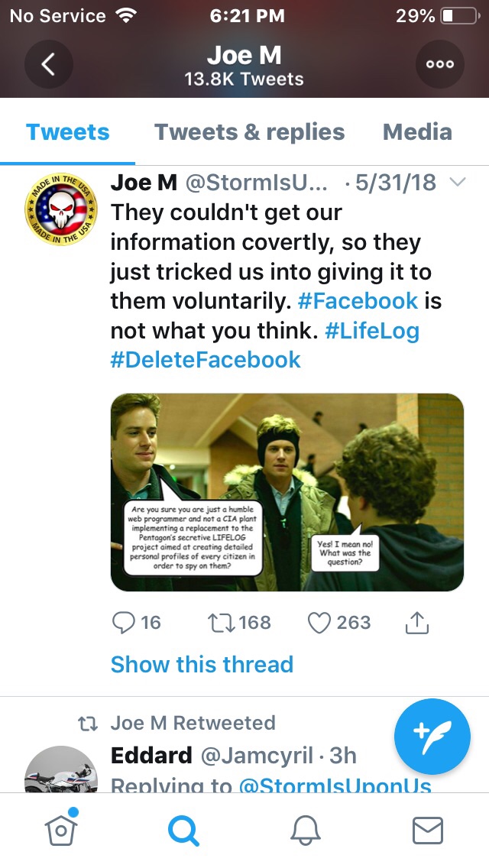This screenshot has width=489, height=868.
Task: Switch to Tweets & replies tab
Action: 249,132
